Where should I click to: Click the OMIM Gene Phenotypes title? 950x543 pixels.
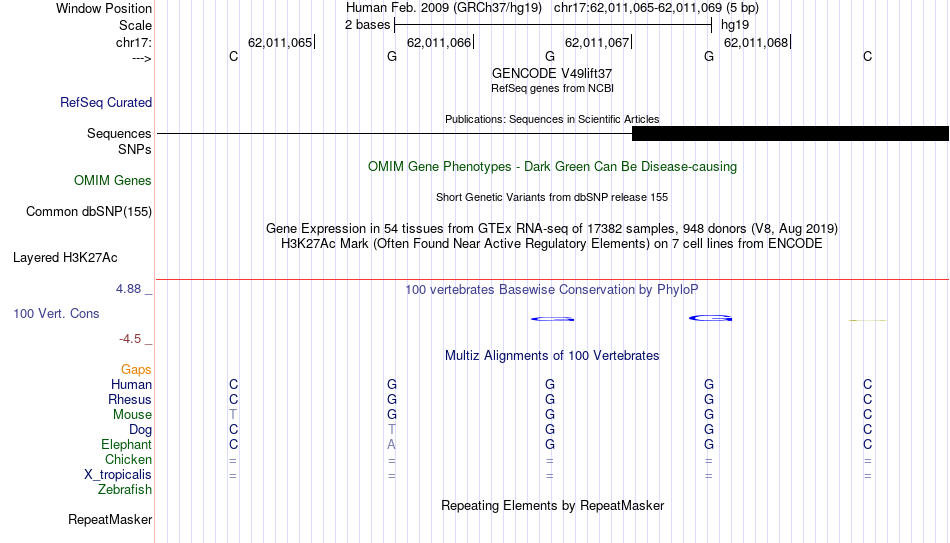(x=553, y=167)
